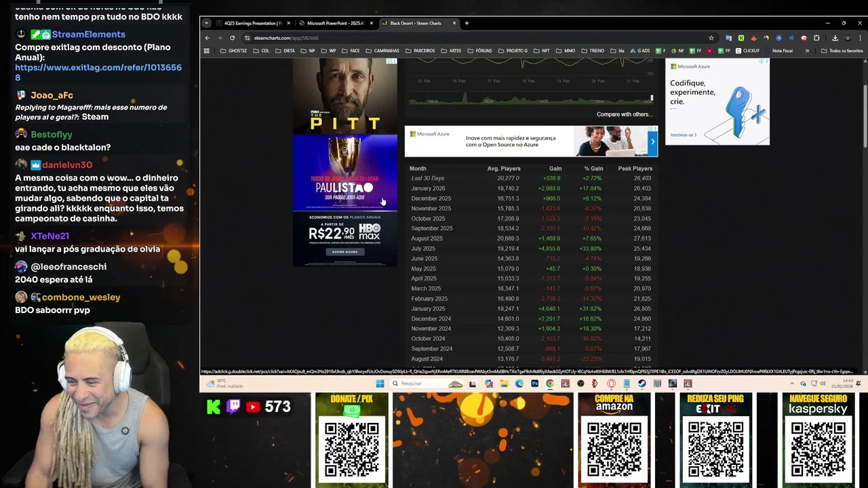The height and width of the screenshot is (488, 868).
Task: Go back using the browser back arrow
Action: (x=208, y=38)
